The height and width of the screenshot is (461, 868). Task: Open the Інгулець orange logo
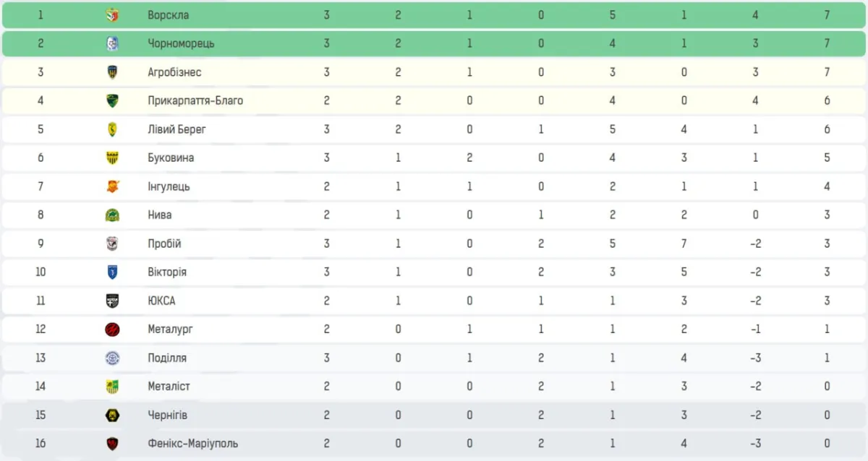pos(112,186)
